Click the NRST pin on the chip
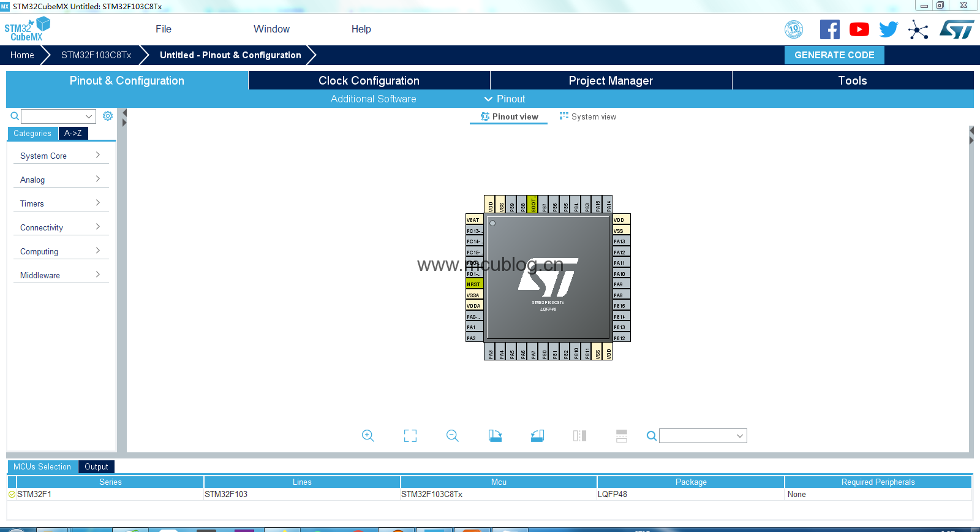The image size is (980, 532). [x=475, y=284]
